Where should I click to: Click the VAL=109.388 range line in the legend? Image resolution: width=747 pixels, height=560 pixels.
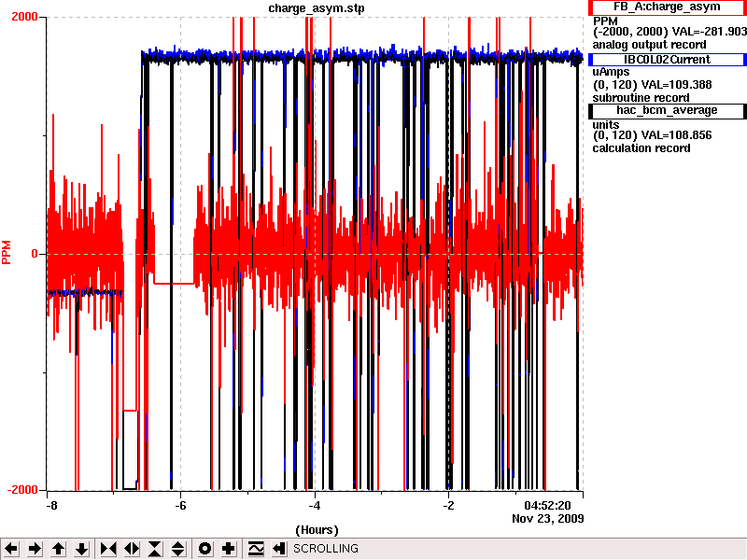652,85
